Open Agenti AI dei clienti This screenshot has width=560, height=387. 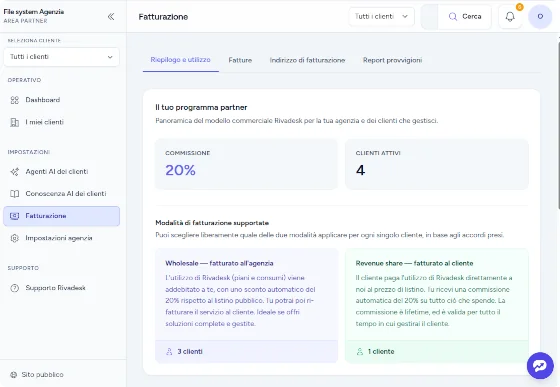click(x=61, y=172)
